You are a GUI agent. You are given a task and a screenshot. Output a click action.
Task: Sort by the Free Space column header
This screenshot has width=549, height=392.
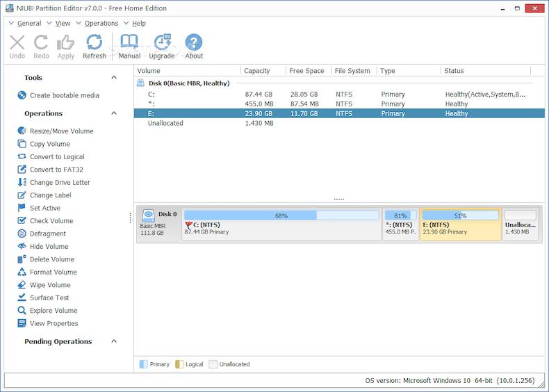306,71
